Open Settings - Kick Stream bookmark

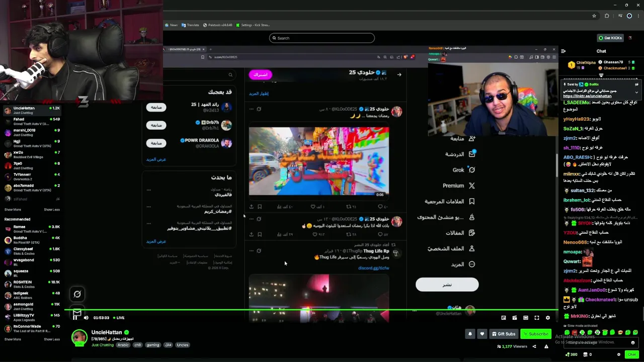point(253,25)
